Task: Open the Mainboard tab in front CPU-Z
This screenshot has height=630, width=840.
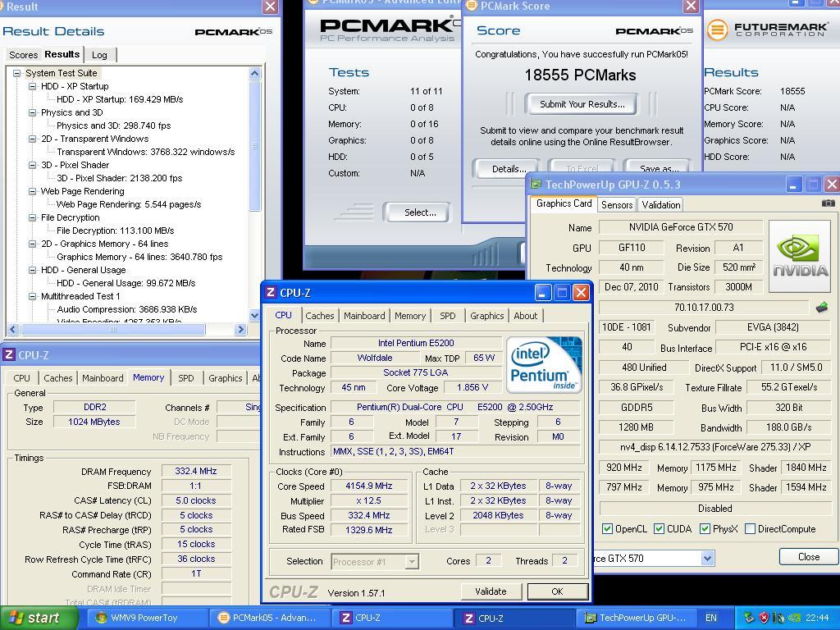Action: [364, 316]
